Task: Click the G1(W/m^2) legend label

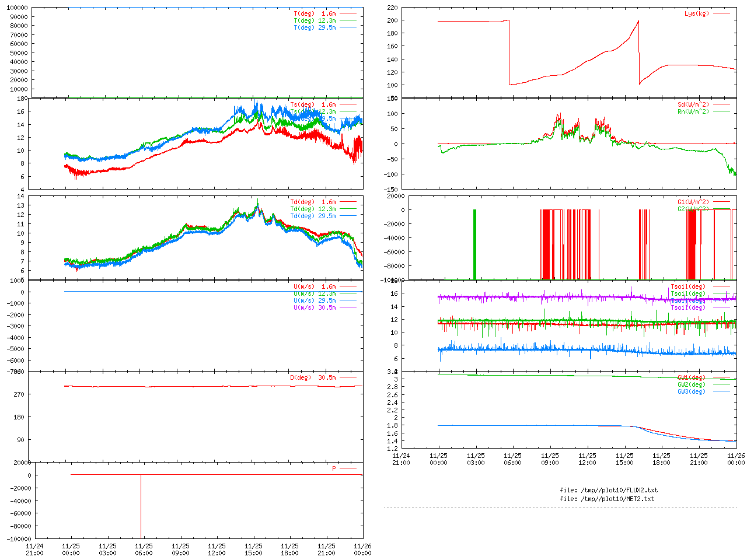Action: point(693,202)
